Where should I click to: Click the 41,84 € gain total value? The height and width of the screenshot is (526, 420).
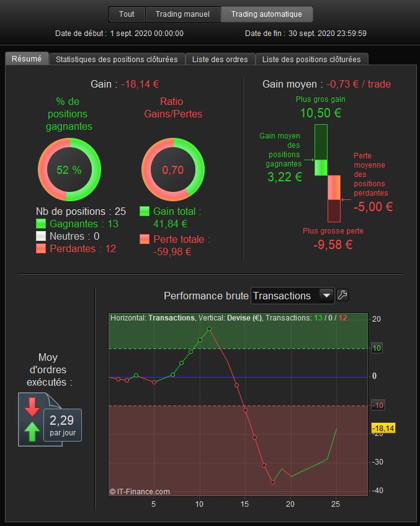pyautogui.click(x=170, y=224)
